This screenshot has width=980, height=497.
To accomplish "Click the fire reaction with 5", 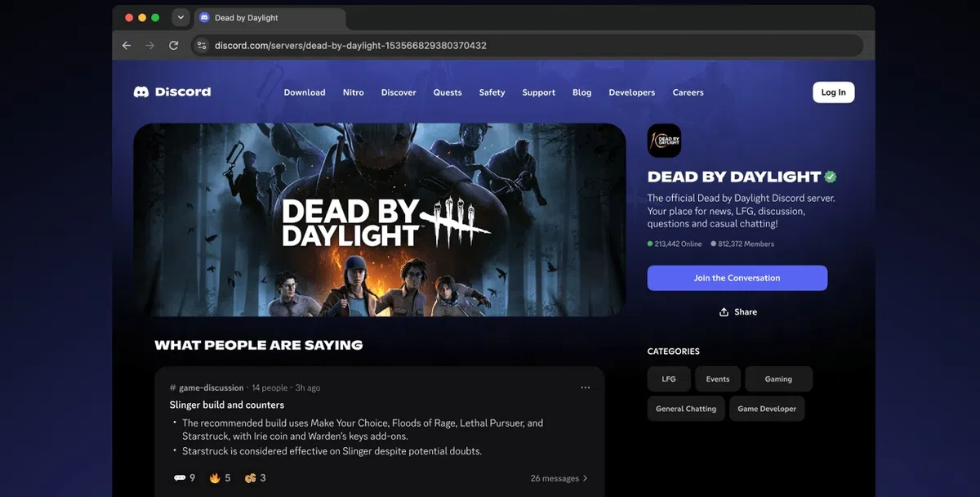I will coord(220,478).
